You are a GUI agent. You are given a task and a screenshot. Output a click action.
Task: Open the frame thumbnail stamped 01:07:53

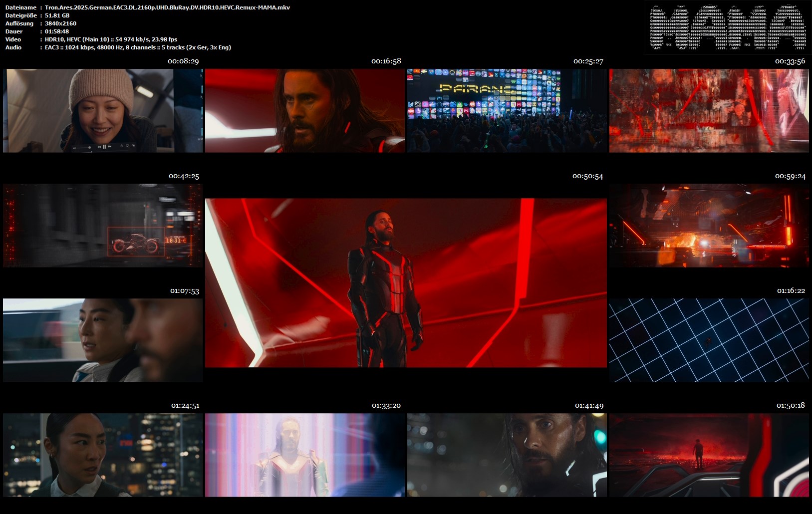[x=103, y=340]
